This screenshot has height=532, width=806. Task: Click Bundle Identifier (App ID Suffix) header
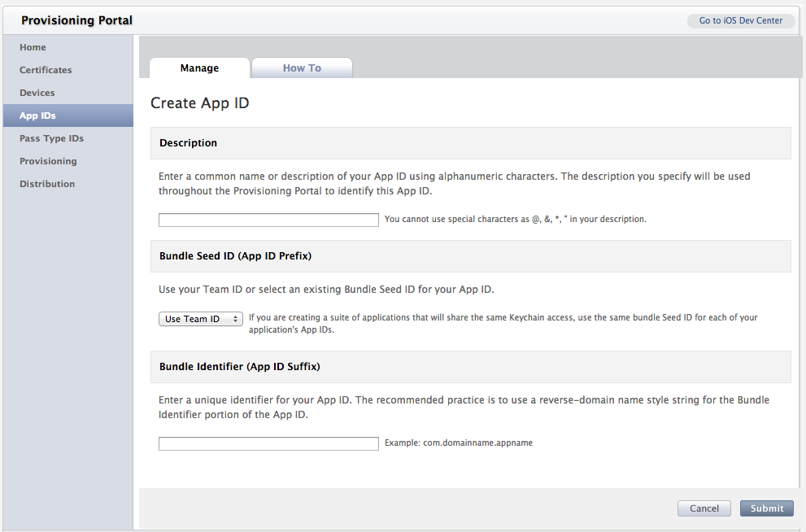[x=239, y=367]
